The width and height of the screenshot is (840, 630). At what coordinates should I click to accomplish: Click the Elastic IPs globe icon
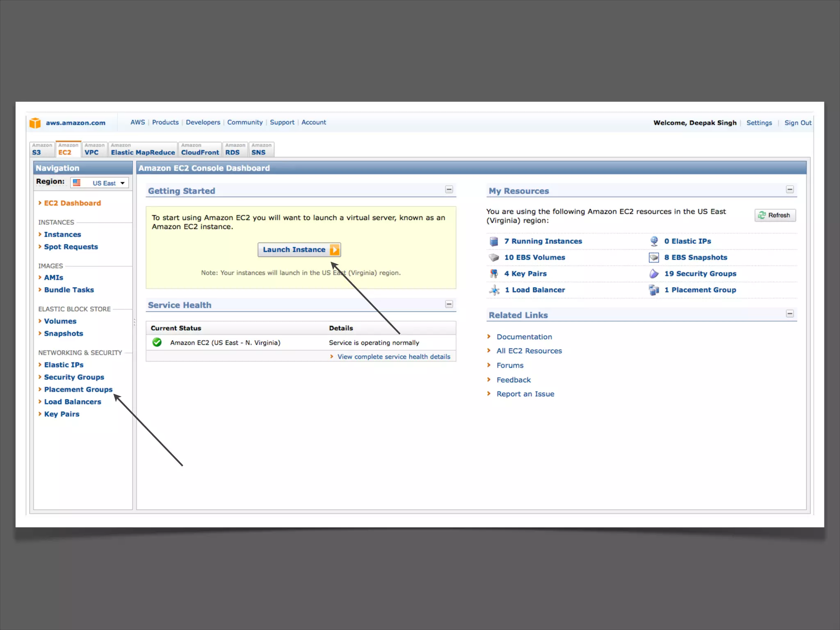tap(654, 241)
